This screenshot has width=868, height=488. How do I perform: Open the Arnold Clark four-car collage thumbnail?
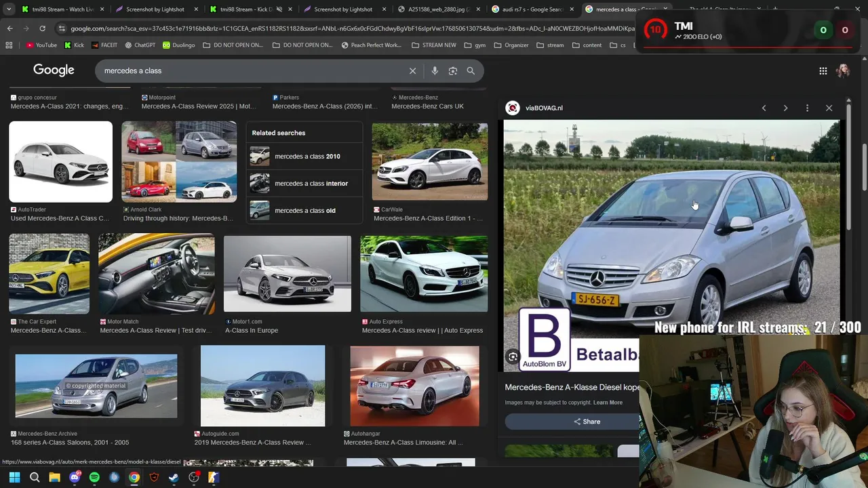coord(179,162)
